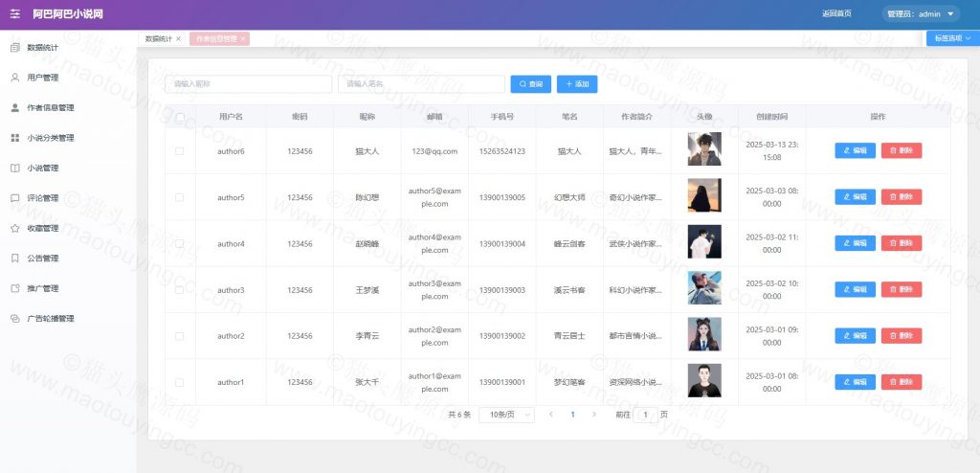Image resolution: width=980 pixels, height=473 pixels.
Task: Select page number 1
Action: click(x=572, y=415)
